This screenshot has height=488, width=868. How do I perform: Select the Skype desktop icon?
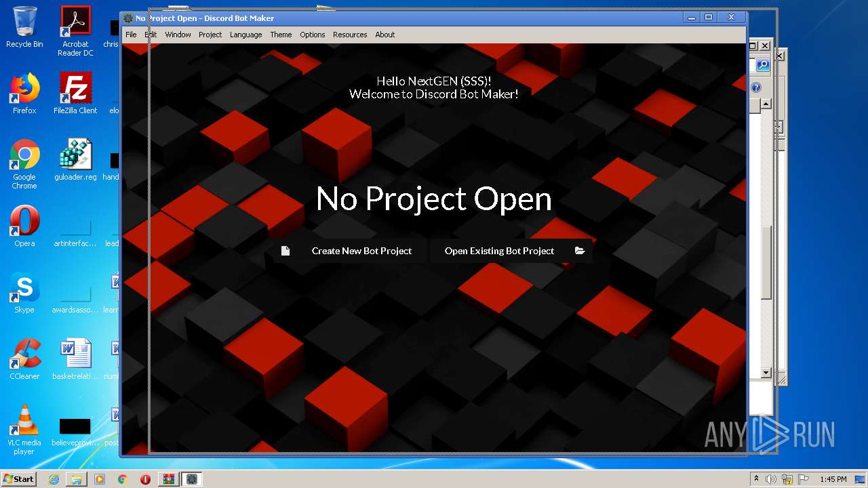pyautogui.click(x=24, y=293)
